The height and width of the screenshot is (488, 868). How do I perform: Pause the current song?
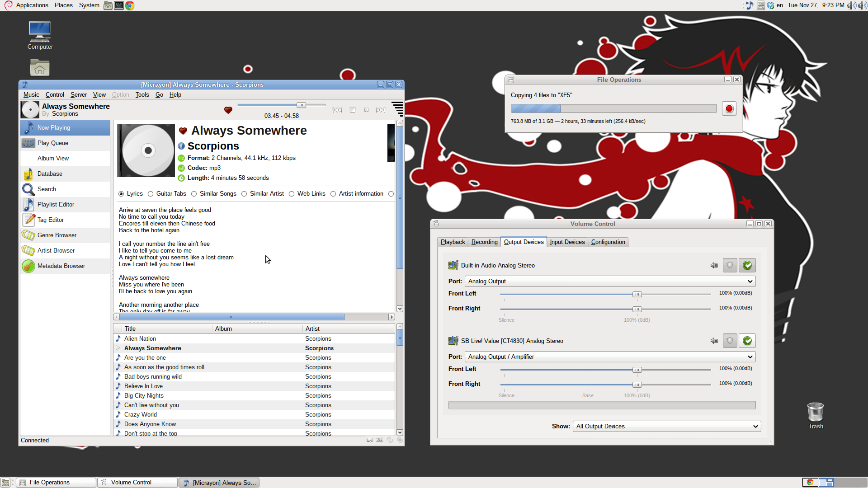tap(366, 110)
